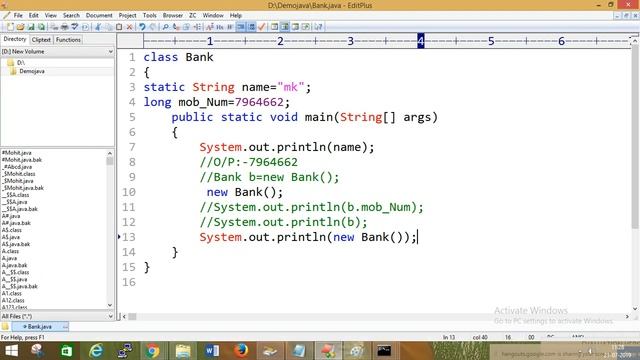Open the Set Font toolbar icon
Image resolution: width=640 pixels, height=360 pixels.
click(x=210, y=27)
